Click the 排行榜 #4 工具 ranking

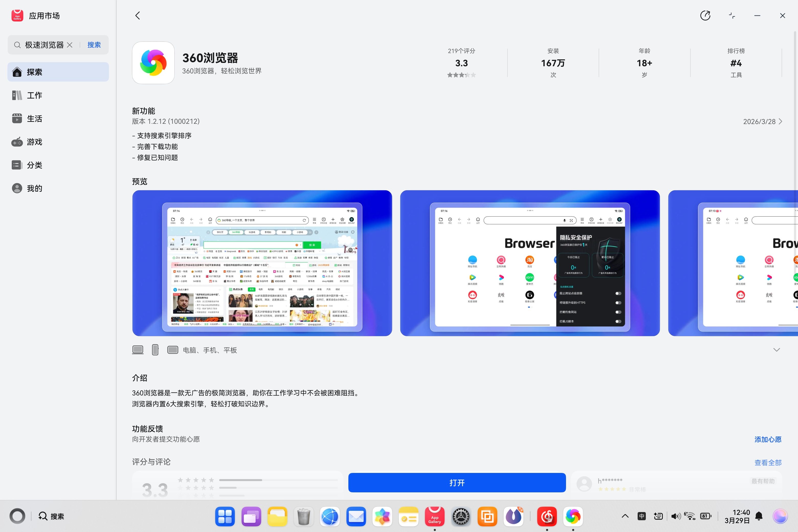coord(736,63)
